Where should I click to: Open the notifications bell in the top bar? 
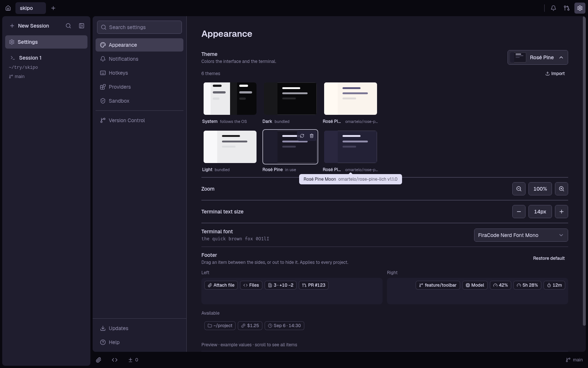click(x=553, y=8)
